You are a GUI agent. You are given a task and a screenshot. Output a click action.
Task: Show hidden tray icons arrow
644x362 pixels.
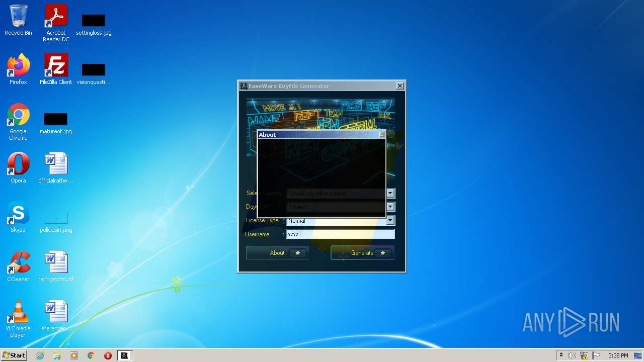click(x=561, y=355)
